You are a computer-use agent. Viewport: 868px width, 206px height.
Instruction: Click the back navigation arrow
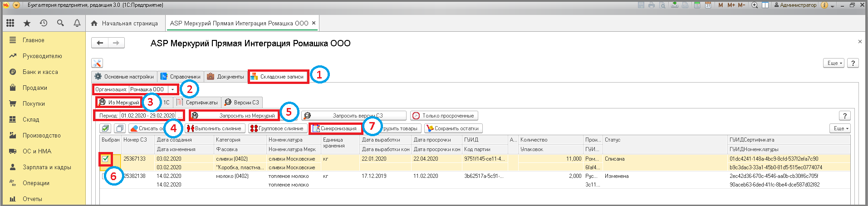(100, 43)
